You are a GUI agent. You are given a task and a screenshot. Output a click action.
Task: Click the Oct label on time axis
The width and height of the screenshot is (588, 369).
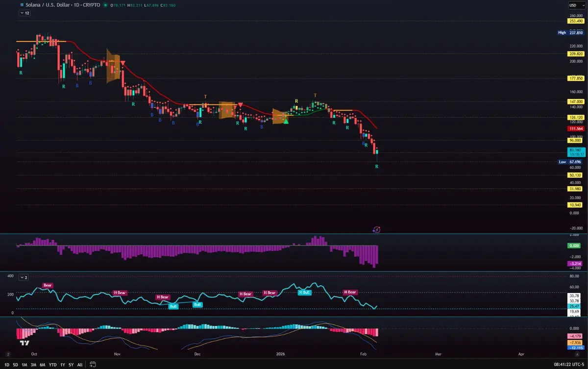(33, 353)
